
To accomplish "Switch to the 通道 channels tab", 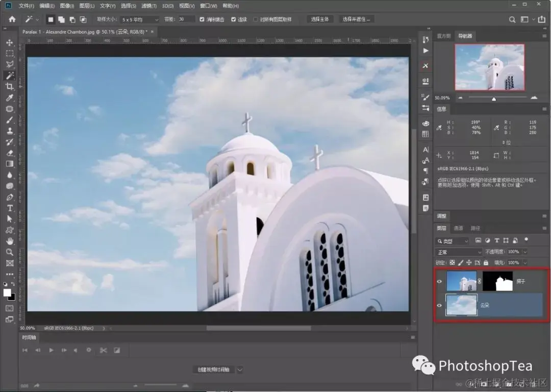I will 458,228.
